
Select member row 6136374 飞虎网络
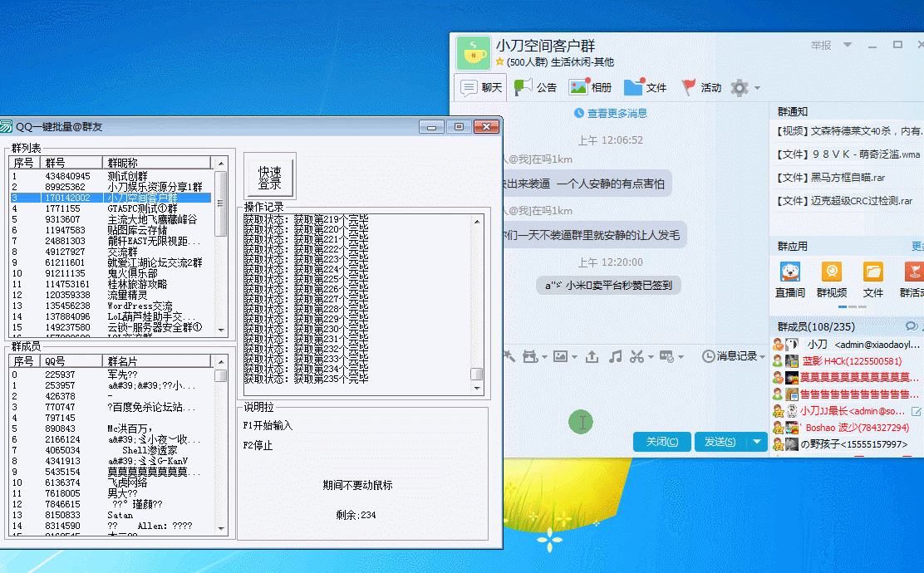click(x=111, y=482)
